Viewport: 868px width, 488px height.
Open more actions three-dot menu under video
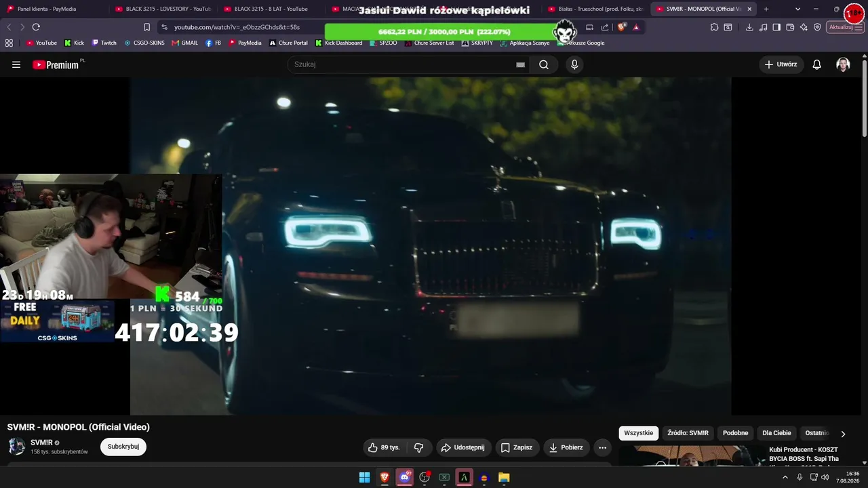click(602, 447)
